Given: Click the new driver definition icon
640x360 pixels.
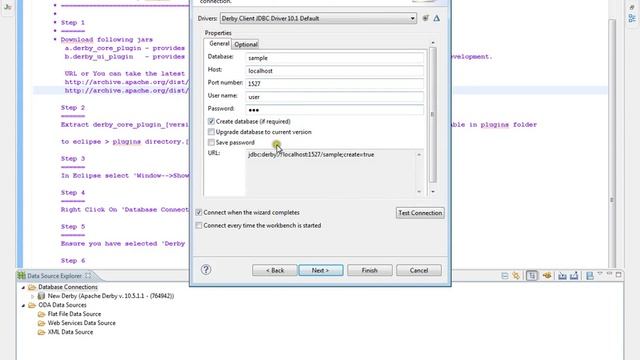Looking at the screenshot, I should 425,18.
